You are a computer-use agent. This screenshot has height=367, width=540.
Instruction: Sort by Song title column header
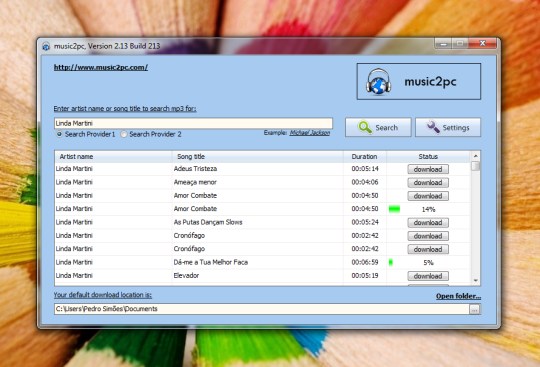tap(258, 157)
